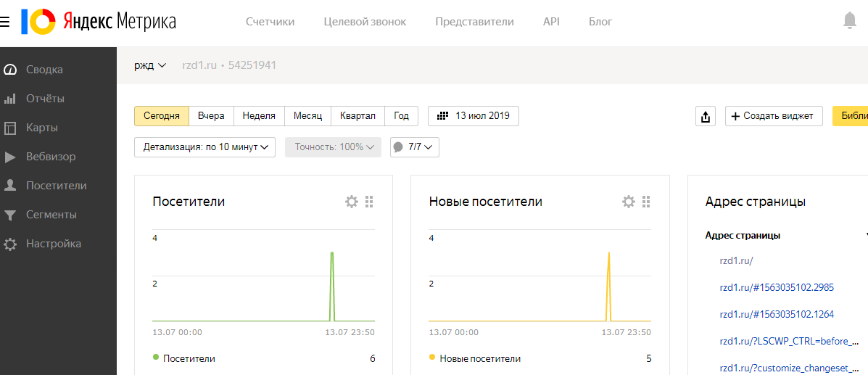Image resolution: width=868 pixels, height=375 pixels.
Task: Click the calendar grid icon
Action: (x=442, y=116)
